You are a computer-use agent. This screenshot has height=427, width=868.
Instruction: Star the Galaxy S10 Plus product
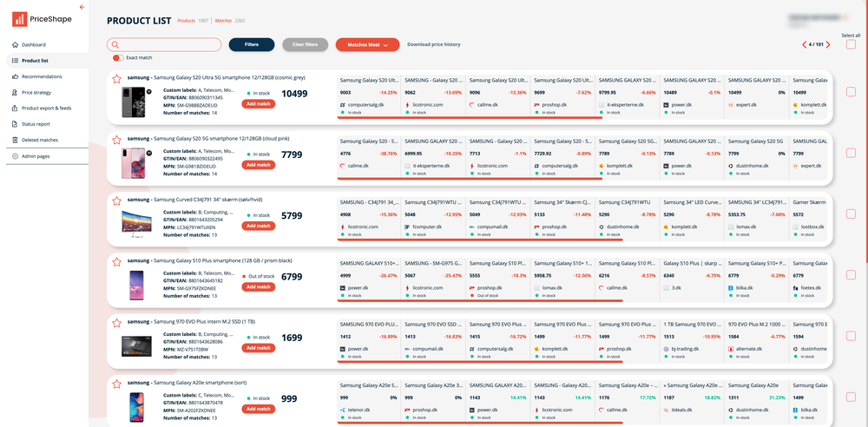[116, 262]
